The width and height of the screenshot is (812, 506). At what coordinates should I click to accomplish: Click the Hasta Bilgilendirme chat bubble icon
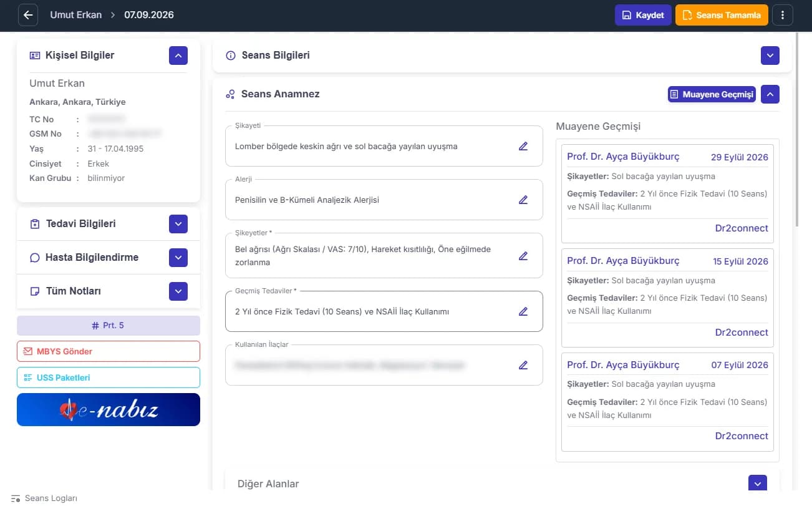coord(35,258)
